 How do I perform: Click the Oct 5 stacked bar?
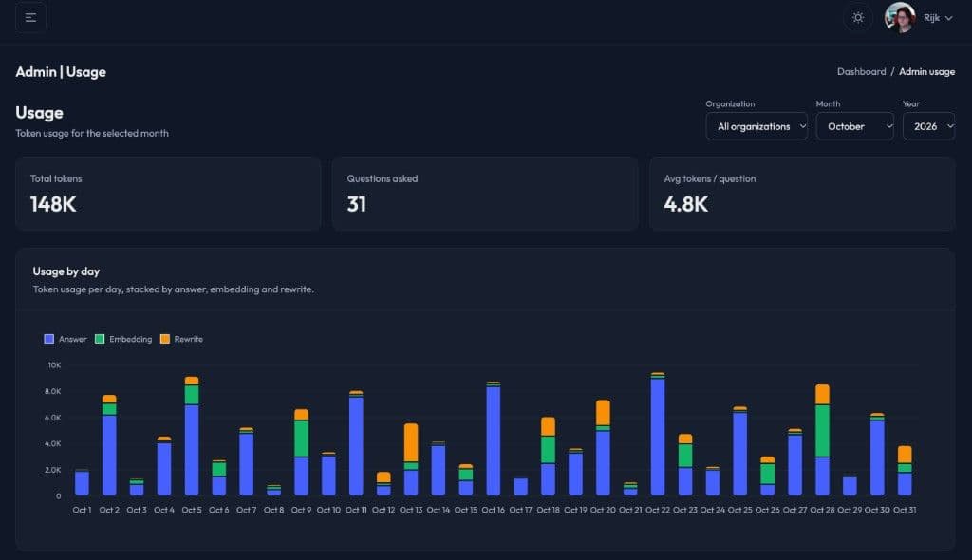click(x=192, y=436)
